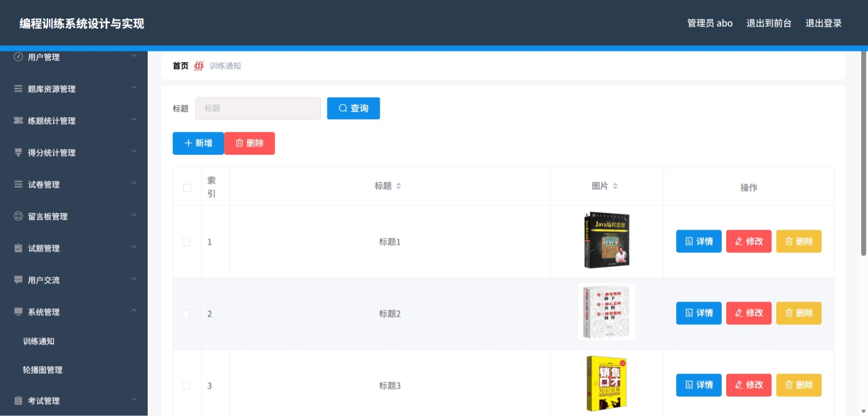Click the 得分统计管理 icon
This screenshot has height=416, width=868.
[18, 152]
